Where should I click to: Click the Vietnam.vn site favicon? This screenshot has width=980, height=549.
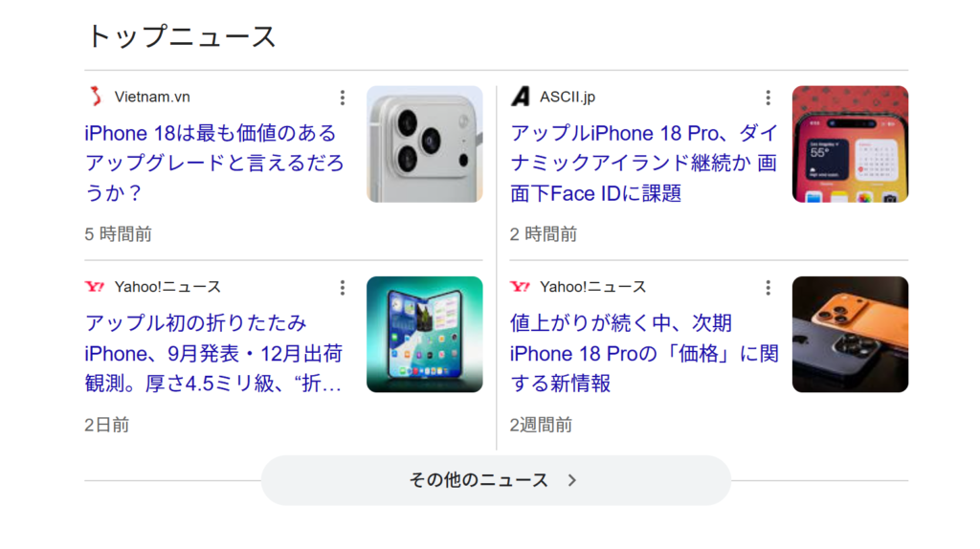coord(95,97)
